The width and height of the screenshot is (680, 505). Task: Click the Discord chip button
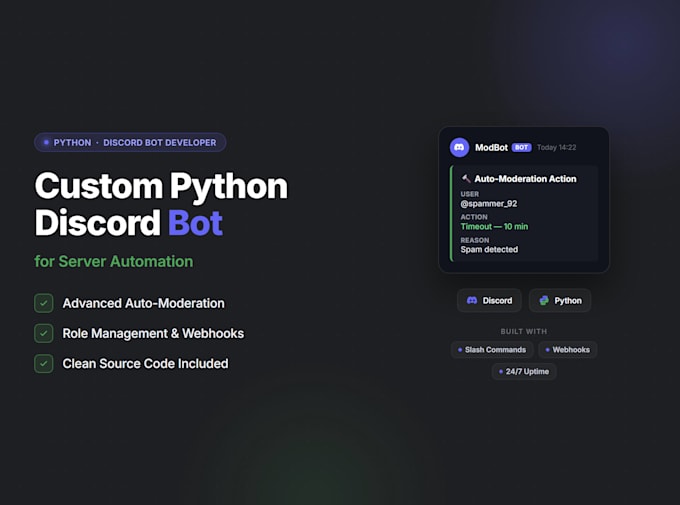click(489, 300)
